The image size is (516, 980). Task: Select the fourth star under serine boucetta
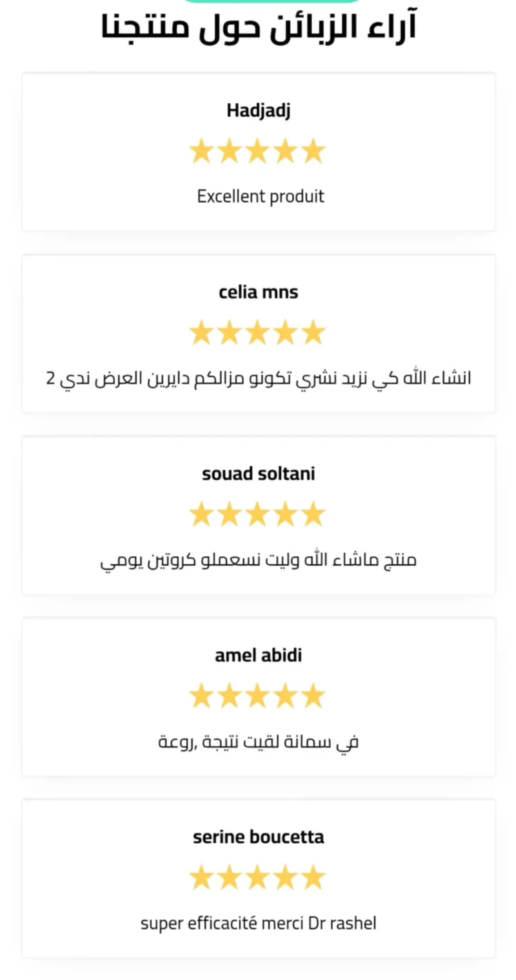tap(285, 878)
